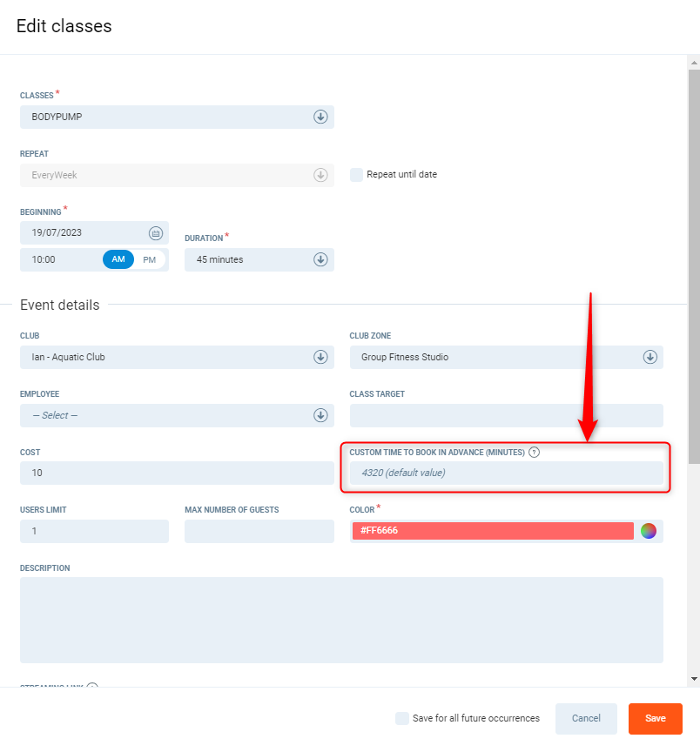
Task: Expand the Club dropdown list
Action: click(x=177, y=357)
